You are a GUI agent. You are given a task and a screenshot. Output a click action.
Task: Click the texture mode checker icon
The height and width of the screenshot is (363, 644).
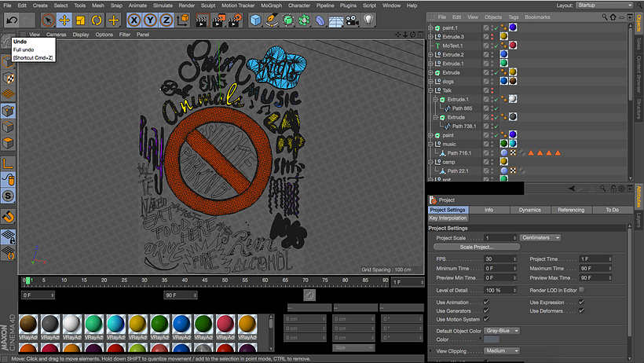coord(8,78)
